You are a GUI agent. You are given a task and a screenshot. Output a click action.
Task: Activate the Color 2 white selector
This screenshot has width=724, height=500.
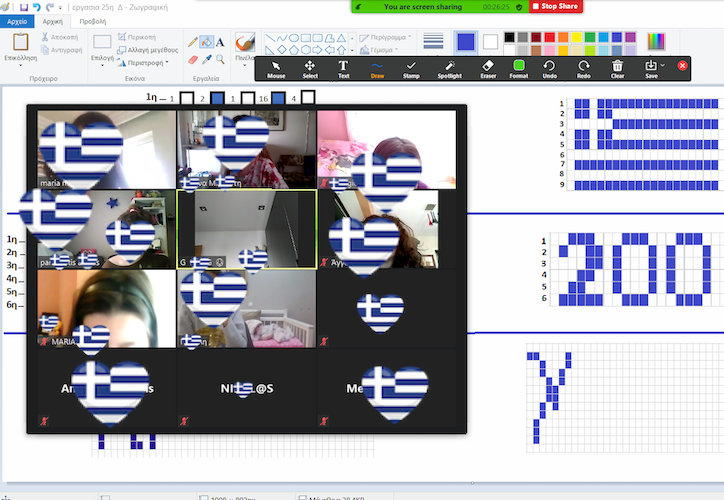tap(490, 42)
